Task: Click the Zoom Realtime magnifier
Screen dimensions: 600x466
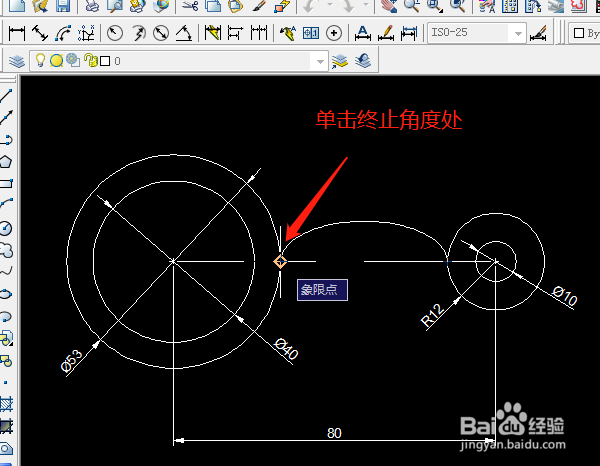Action: pyautogui.click(x=412, y=6)
